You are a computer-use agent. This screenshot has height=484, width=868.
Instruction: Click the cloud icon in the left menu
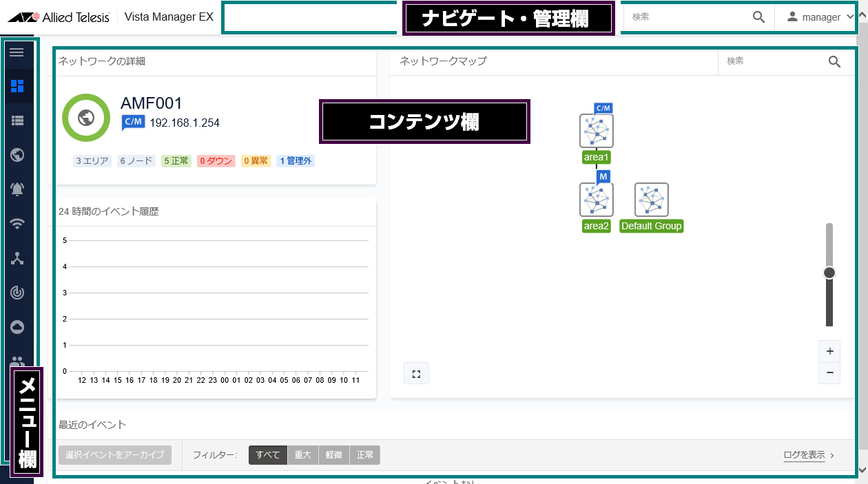(x=17, y=326)
